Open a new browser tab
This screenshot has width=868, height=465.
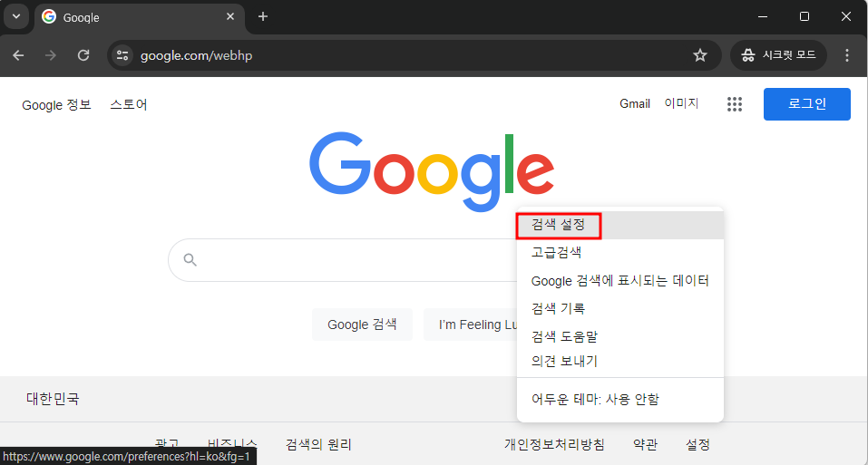click(x=263, y=16)
